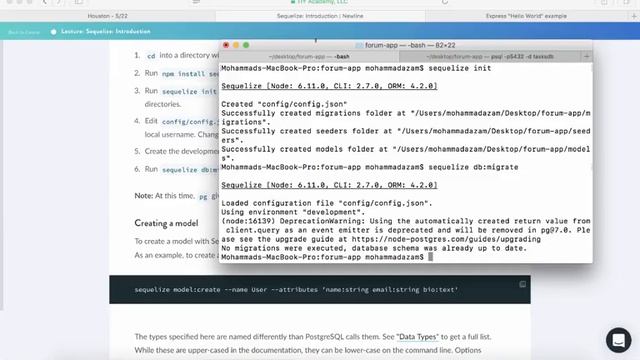The image size is (640, 360).
Task: Click the Terminal cursor at the last prompt
Action: coord(430,257)
